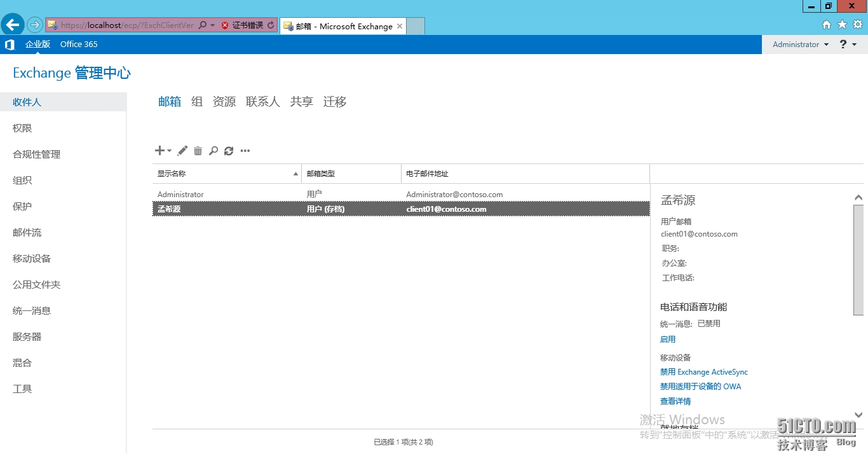Screen dimensions: 868x463
Task: Click the browser home icon
Action: (x=827, y=24)
